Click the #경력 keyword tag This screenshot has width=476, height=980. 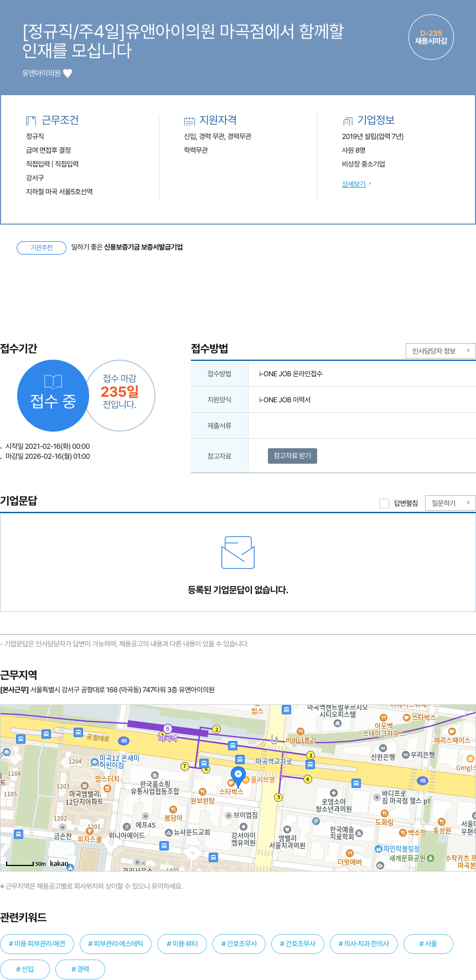point(80,969)
